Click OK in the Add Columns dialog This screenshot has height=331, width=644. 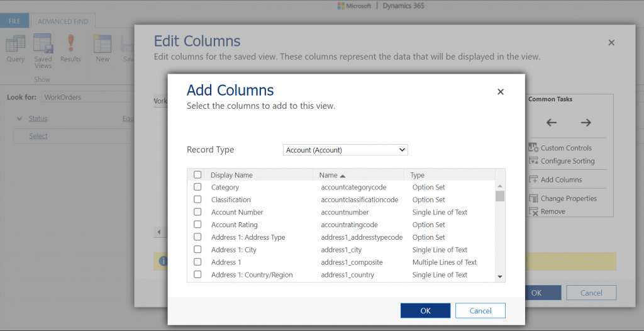(426, 311)
